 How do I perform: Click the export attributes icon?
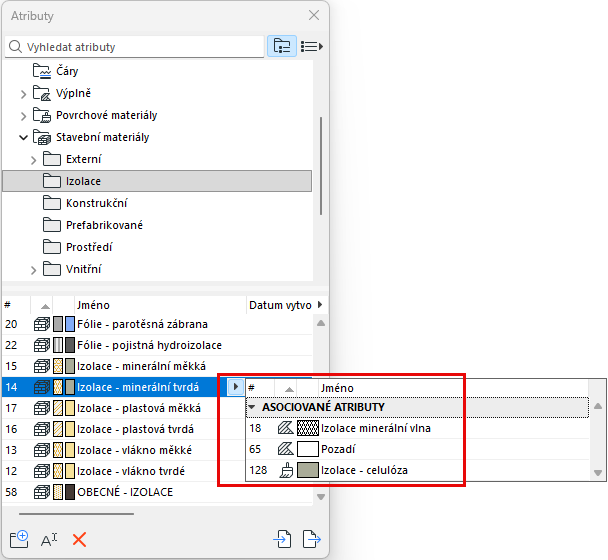(x=312, y=539)
